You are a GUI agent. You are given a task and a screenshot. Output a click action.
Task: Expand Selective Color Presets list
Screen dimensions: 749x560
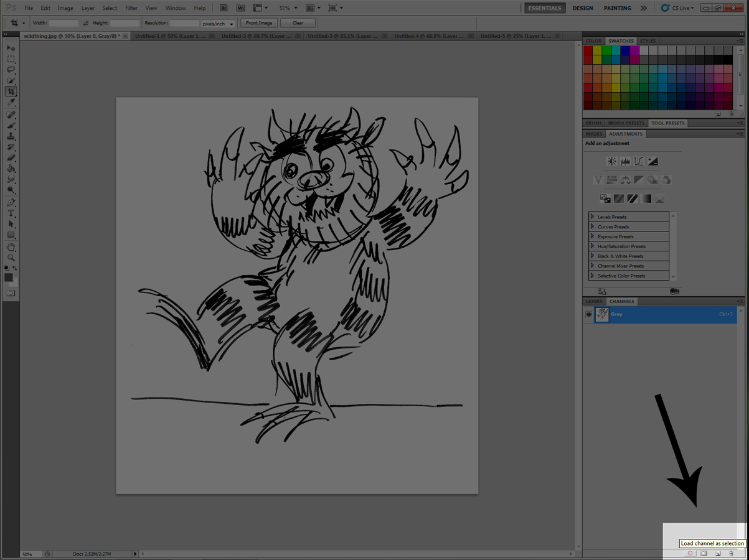click(x=592, y=276)
